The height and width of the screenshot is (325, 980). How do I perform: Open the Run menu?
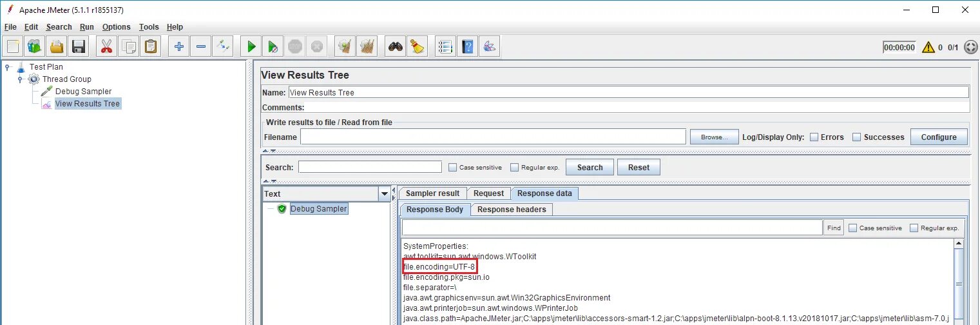(87, 27)
